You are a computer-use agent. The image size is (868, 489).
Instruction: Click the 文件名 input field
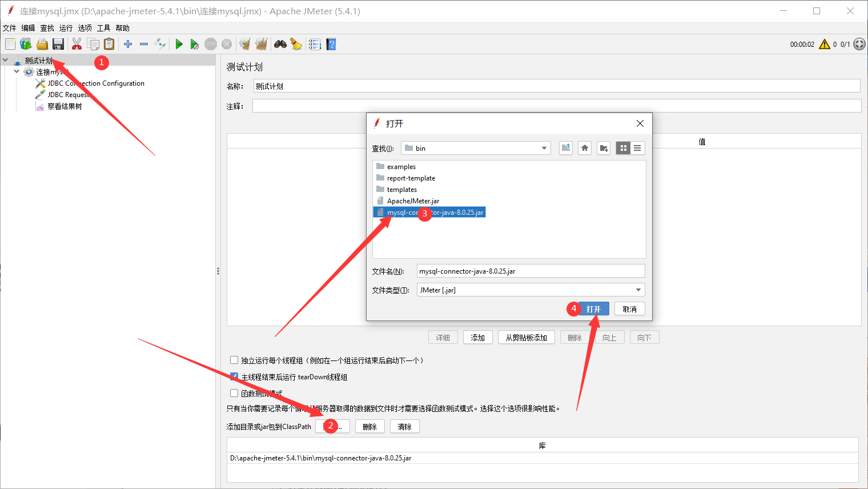pyautogui.click(x=531, y=271)
